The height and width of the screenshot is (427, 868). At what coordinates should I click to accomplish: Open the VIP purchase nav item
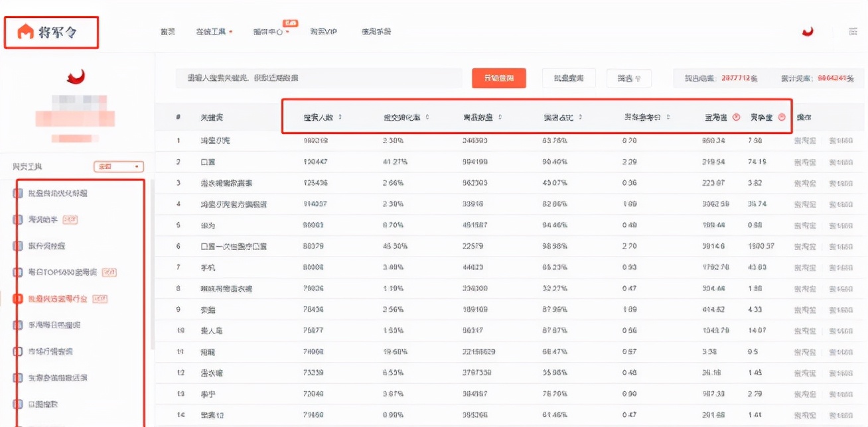323,32
